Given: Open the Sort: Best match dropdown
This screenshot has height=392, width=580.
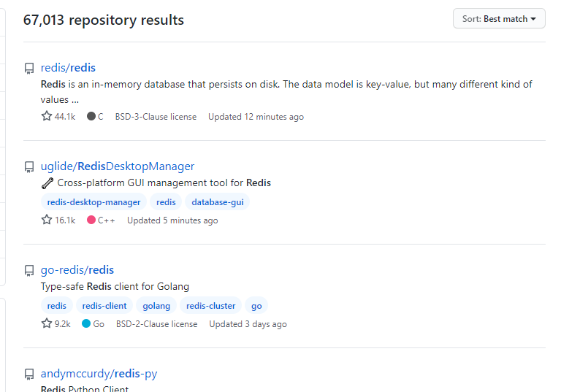Looking at the screenshot, I should tap(499, 19).
